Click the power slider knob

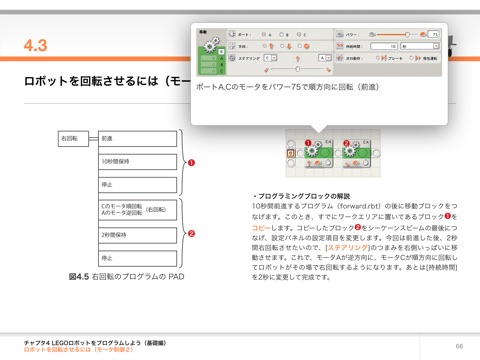point(407,34)
